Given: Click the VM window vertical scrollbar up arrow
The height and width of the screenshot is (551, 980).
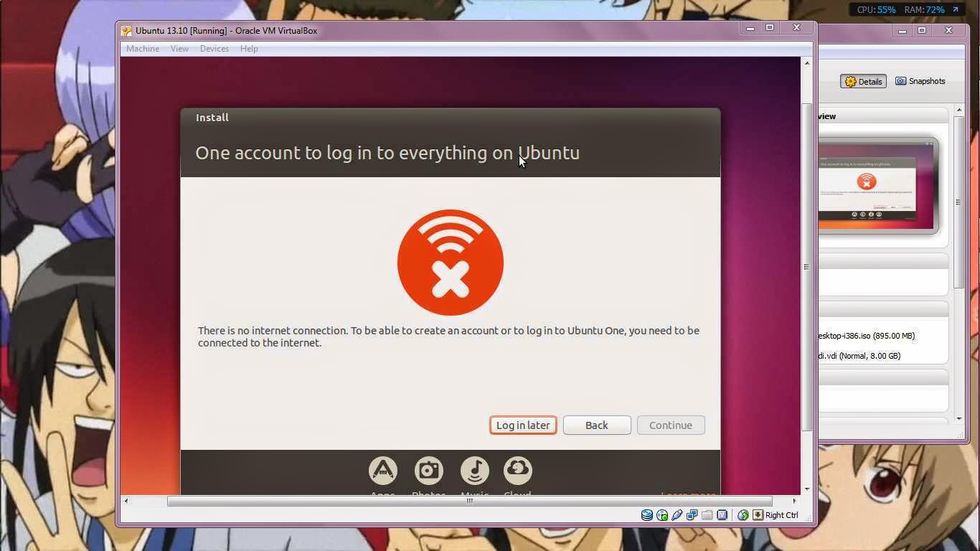Looking at the screenshot, I should tap(806, 63).
